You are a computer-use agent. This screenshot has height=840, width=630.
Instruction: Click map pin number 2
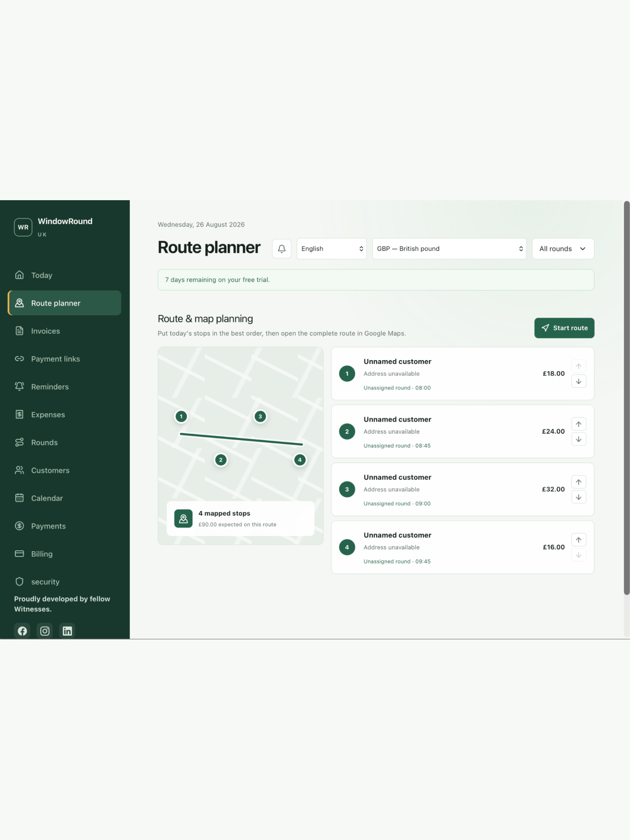point(221,460)
